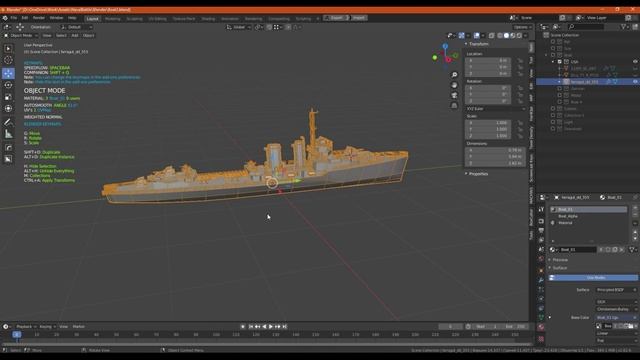This screenshot has height=360, width=640.
Task: Toggle visibility eye of Ugo collection
Action: point(635,62)
